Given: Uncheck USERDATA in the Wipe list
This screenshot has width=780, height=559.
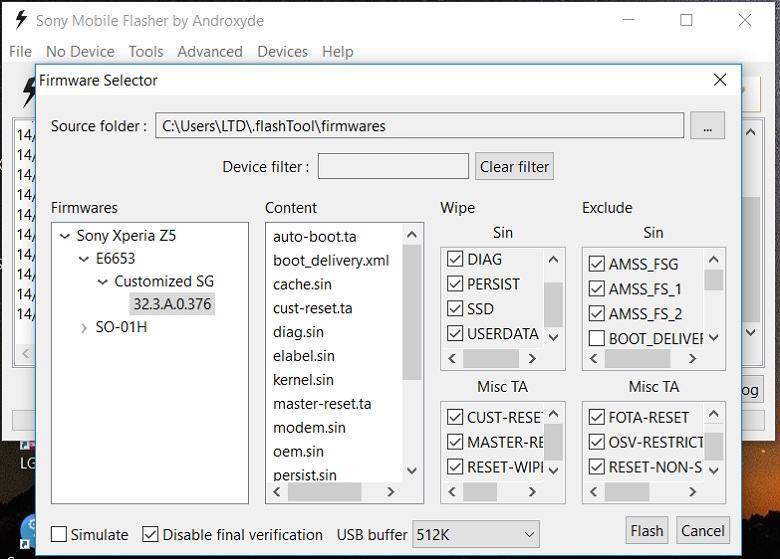Looking at the screenshot, I should coord(455,333).
